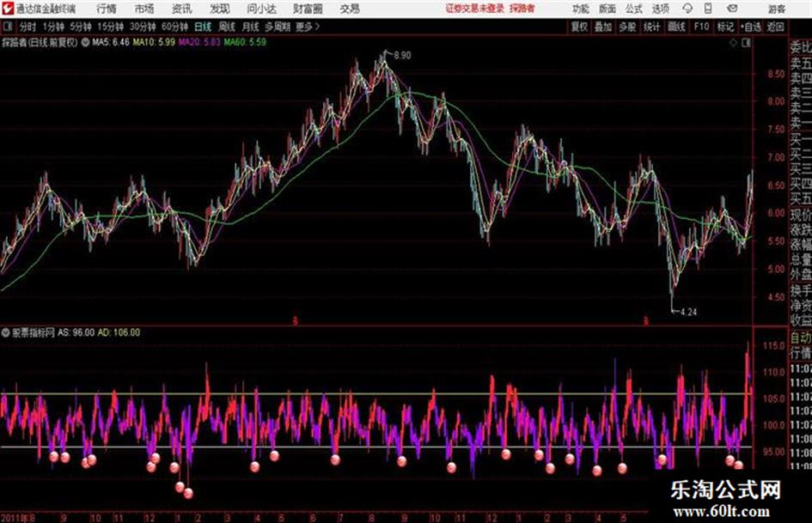Click the MA10: 5.99 value
Screen dimensions: 812x523
(155, 42)
